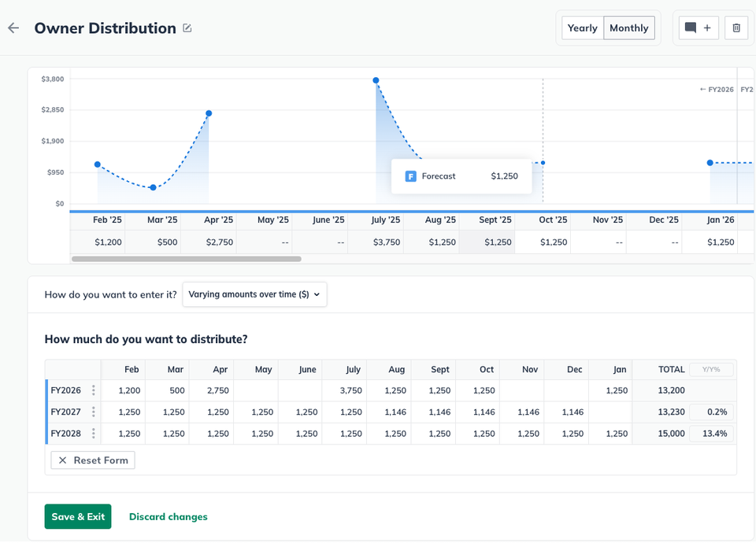
Task: Select the Apr '25 data point on chart
Action: (x=209, y=113)
